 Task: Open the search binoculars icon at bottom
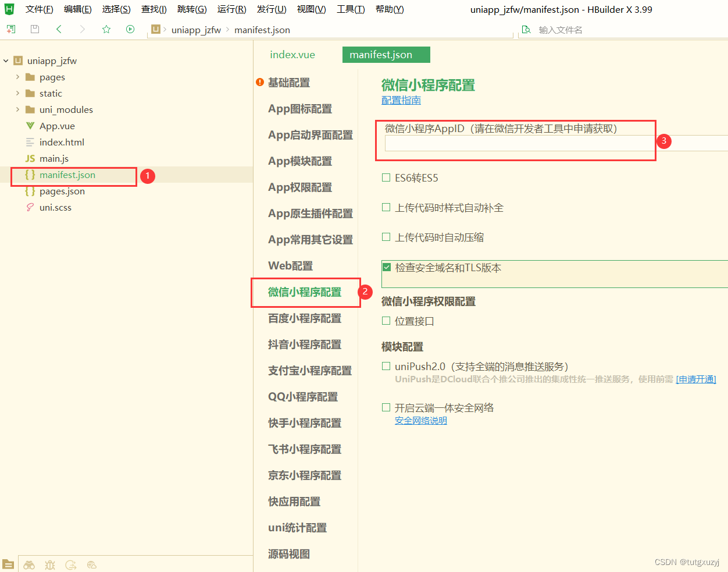(x=29, y=564)
